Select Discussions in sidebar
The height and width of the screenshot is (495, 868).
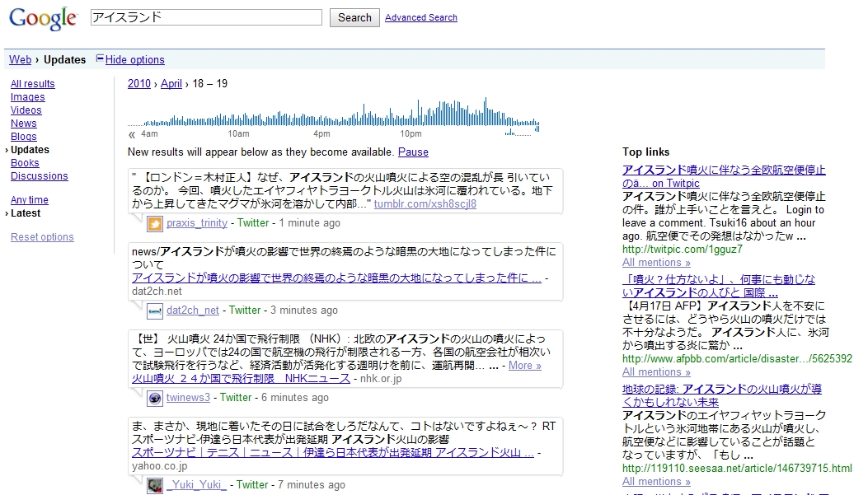point(40,176)
